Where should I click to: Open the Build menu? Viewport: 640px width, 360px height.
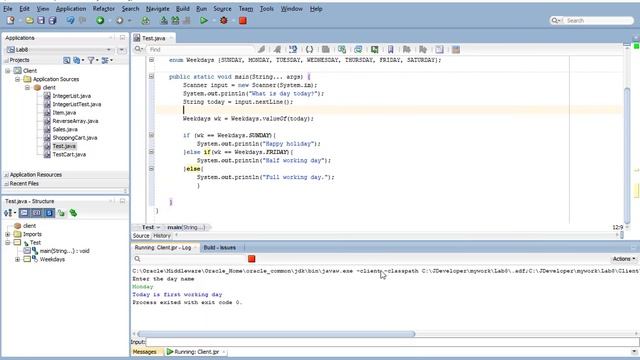pyautogui.click(x=182, y=9)
